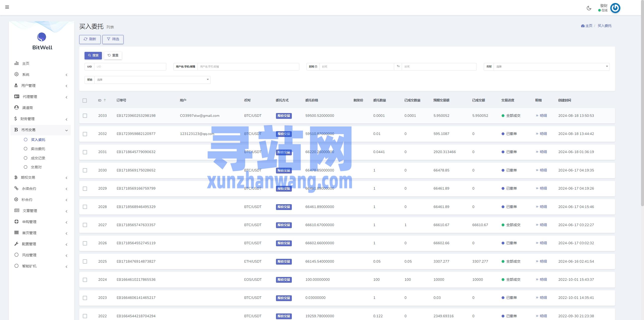Click the double-arrow icon in row 2033 明细
This screenshot has width=644, height=320.
tap(537, 116)
